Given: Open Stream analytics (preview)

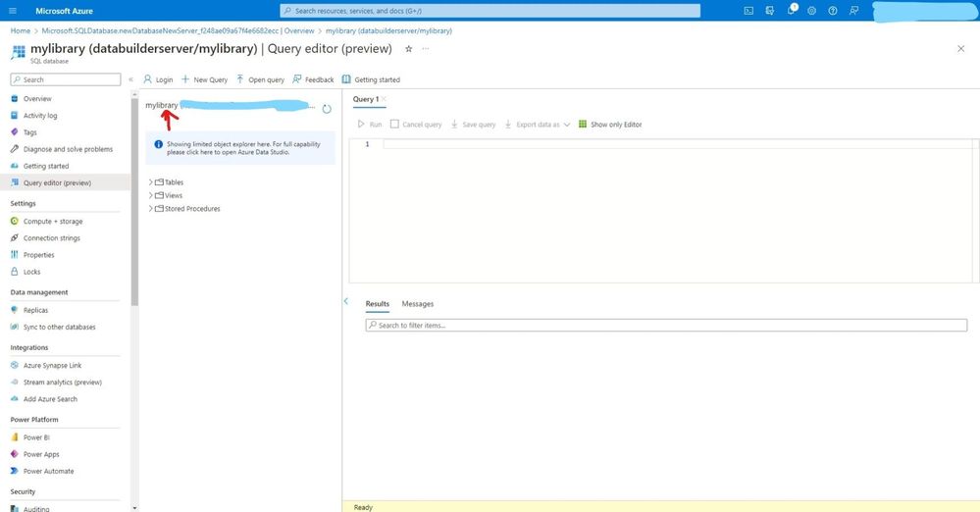Looking at the screenshot, I should pyautogui.click(x=63, y=382).
